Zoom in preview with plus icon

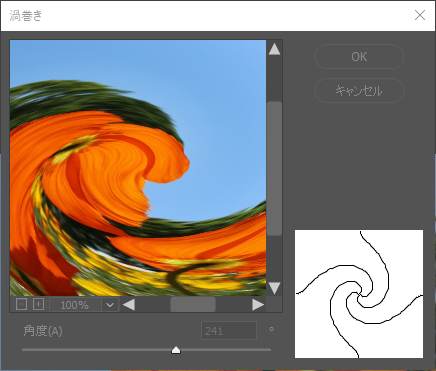(x=39, y=304)
